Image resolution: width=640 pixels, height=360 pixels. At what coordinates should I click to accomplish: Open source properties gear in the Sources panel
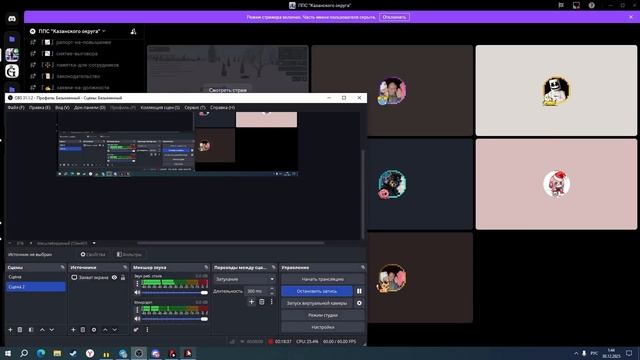pos(94,330)
